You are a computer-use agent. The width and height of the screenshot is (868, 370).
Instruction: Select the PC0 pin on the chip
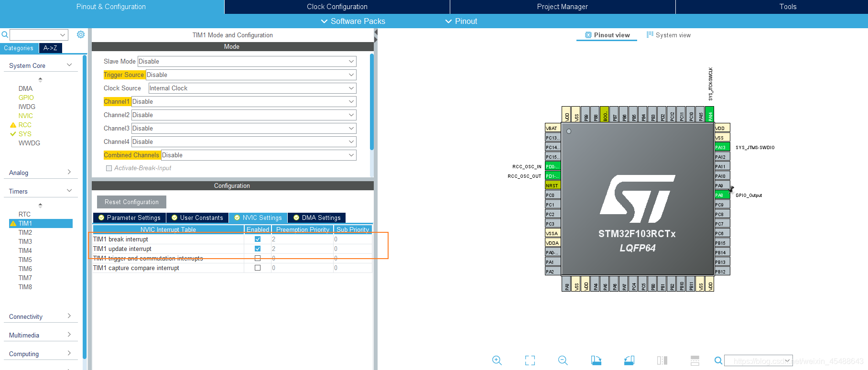(553, 195)
